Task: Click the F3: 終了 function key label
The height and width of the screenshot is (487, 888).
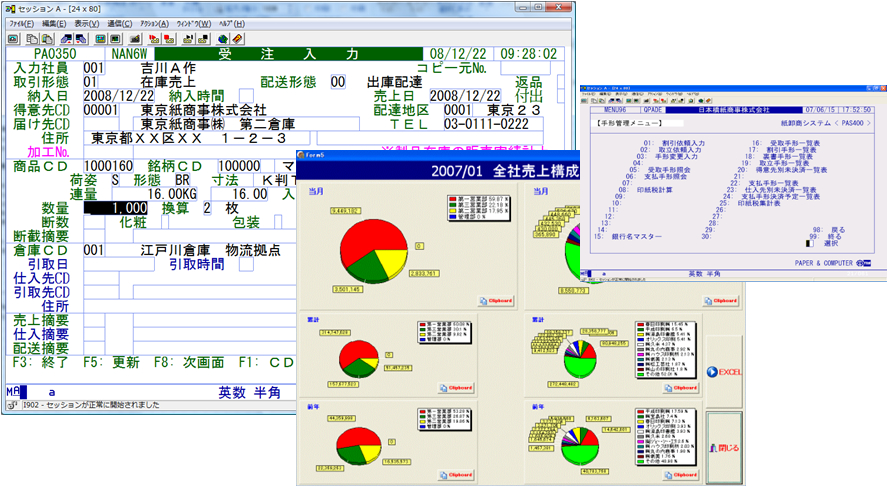Action: pyautogui.click(x=40, y=362)
